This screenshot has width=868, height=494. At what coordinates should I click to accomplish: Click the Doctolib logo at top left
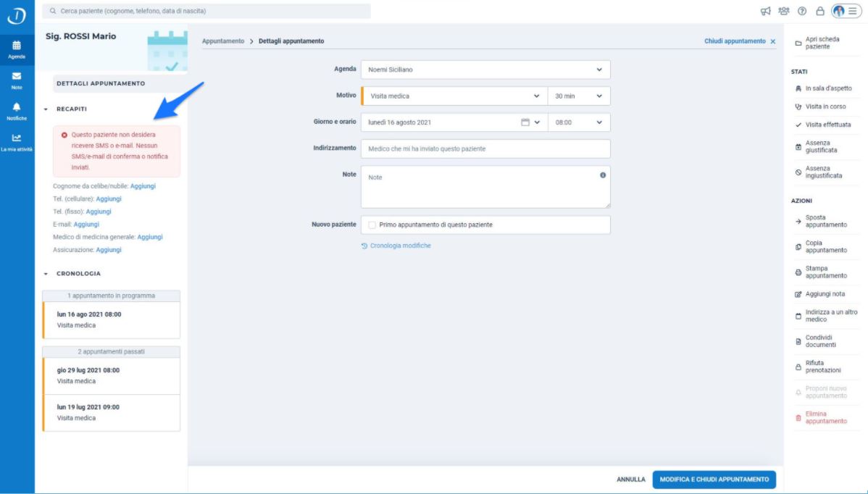tap(17, 16)
